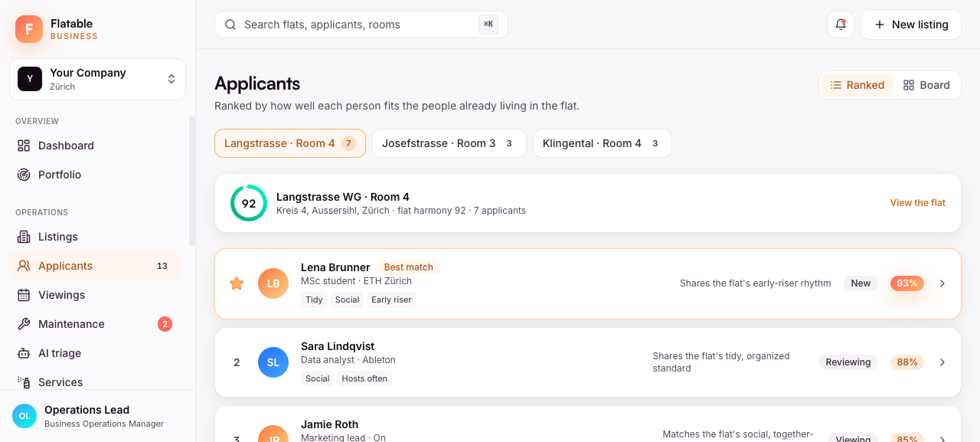980x442 pixels.
Task: Click the star icon beside Lena Brunner
Action: [x=237, y=283]
